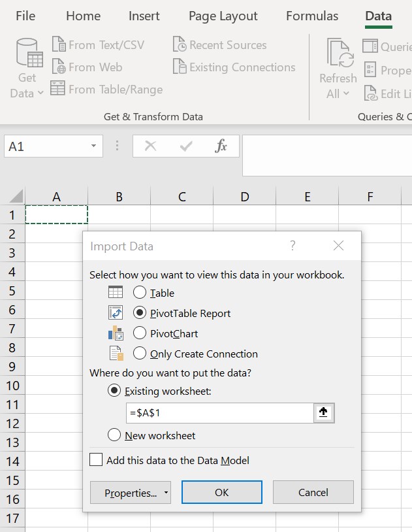Screen dimensions: 412x532
Task: Click the PivotTable Report icon
Action: click(x=116, y=312)
